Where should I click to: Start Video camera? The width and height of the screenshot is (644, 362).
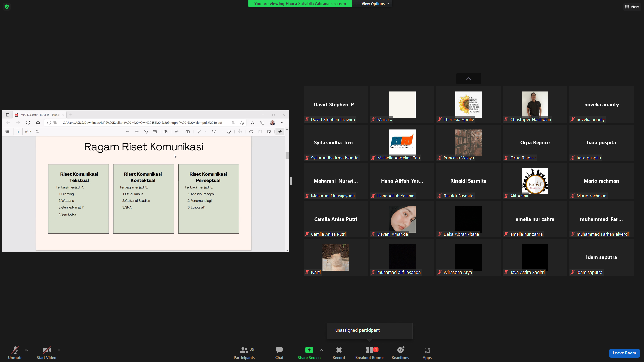click(46, 353)
